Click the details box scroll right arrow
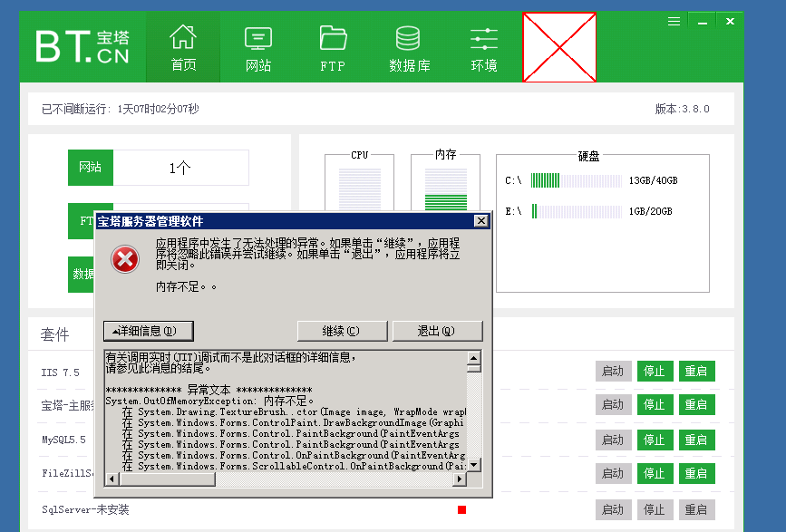786x532 pixels. [x=459, y=479]
